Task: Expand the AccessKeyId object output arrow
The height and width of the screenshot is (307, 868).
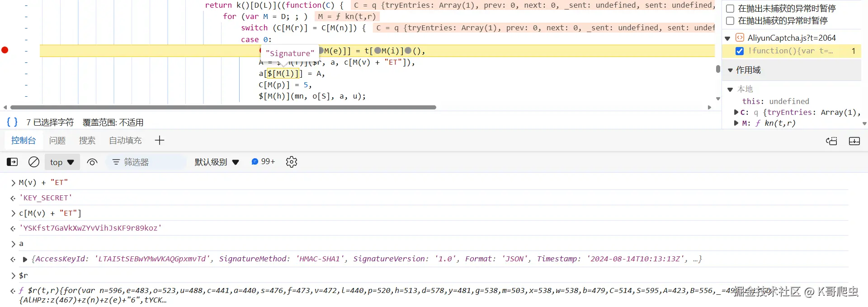Action: tap(25, 260)
